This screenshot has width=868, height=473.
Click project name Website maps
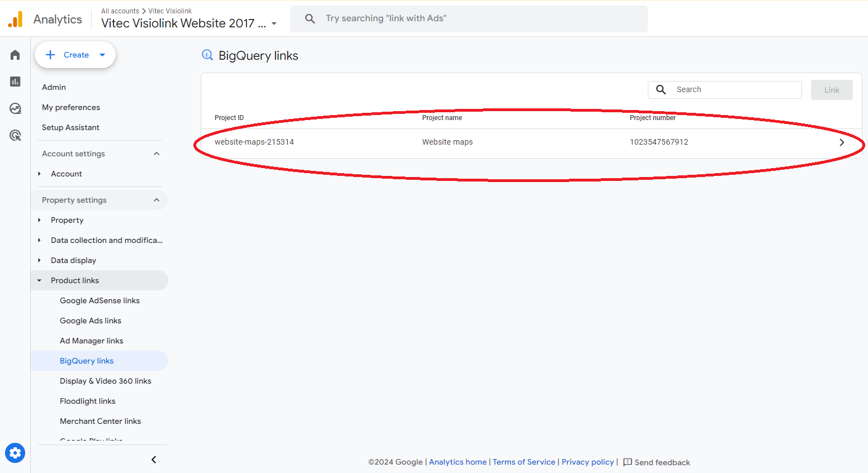tap(447, 142)
